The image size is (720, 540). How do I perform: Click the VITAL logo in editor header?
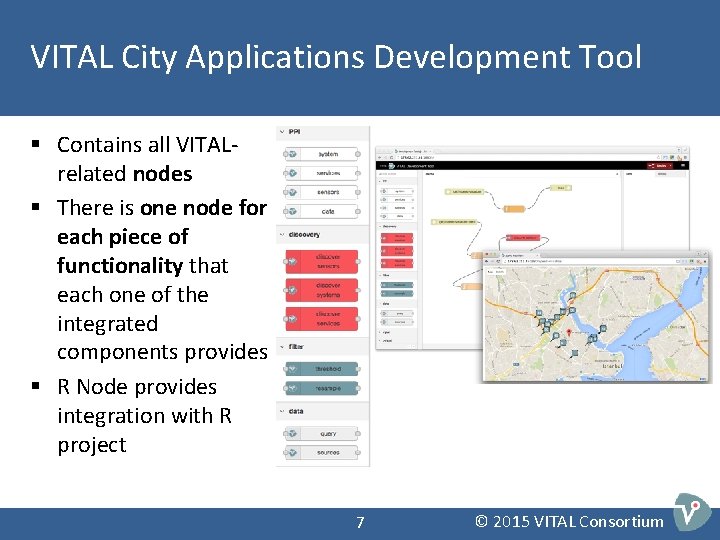tap(391, 165)
